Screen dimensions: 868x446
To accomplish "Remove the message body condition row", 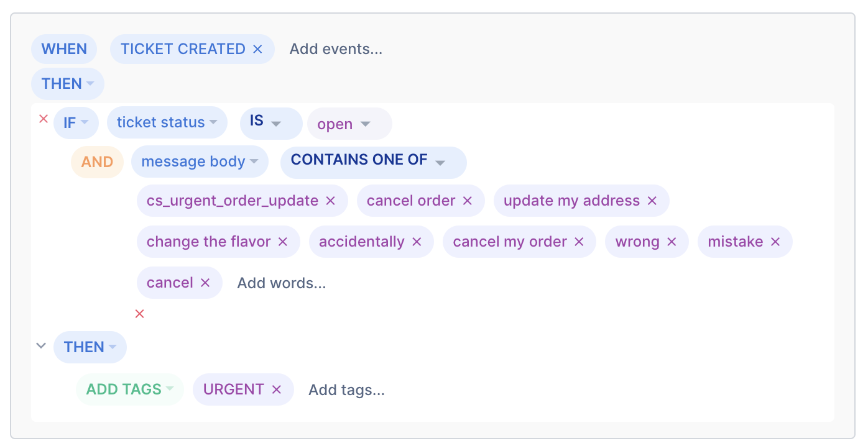I will (x=139, y=314).
